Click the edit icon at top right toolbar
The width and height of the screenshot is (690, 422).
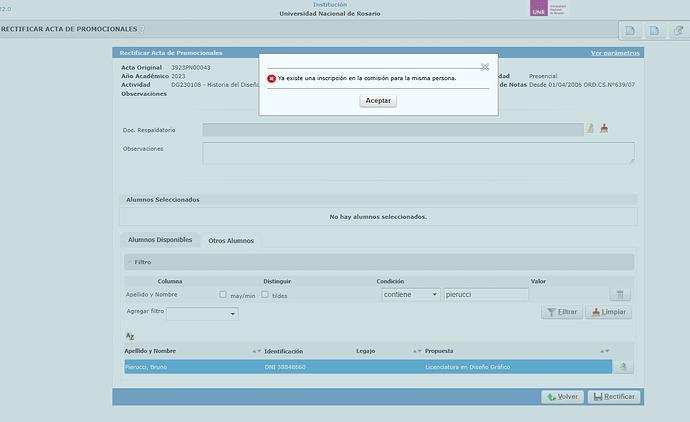[679, 30]
